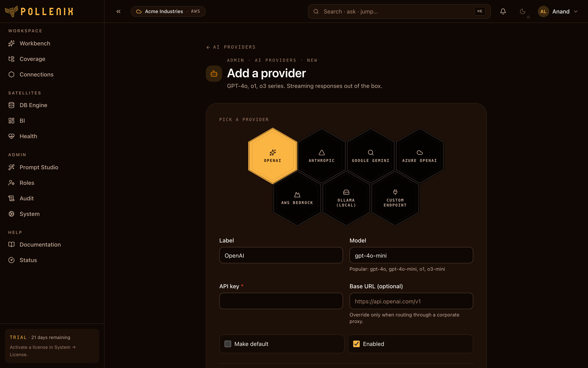588x368 pixels.
Task: Click the TRIAL label in the license card
Action: pos(18,337)
